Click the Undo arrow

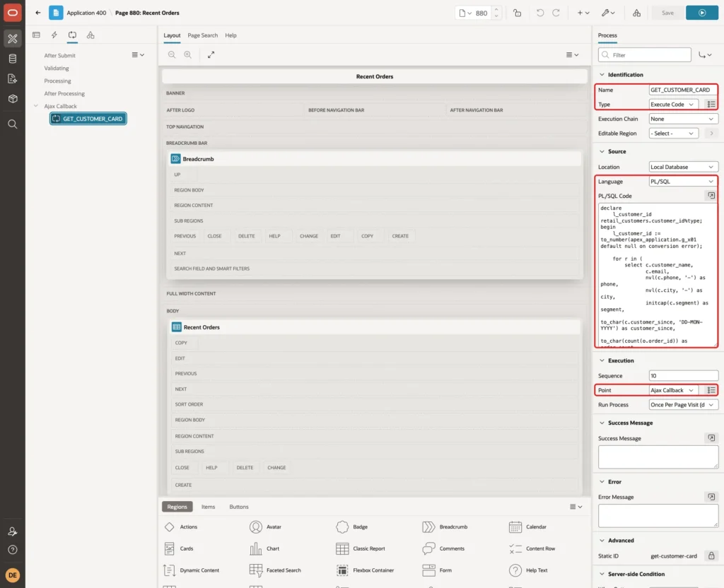[539, 13]
